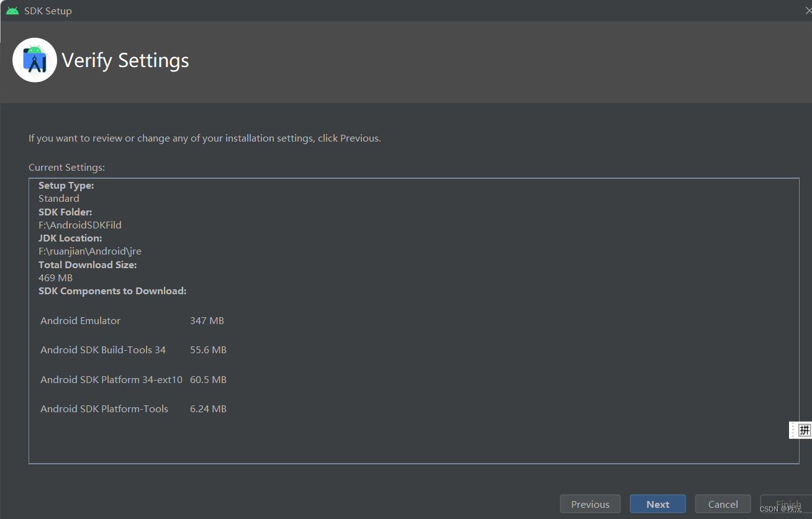Click the 'Setup Type:' label
The height and width of the screenshot is (519, 812).
pos(66,186)
